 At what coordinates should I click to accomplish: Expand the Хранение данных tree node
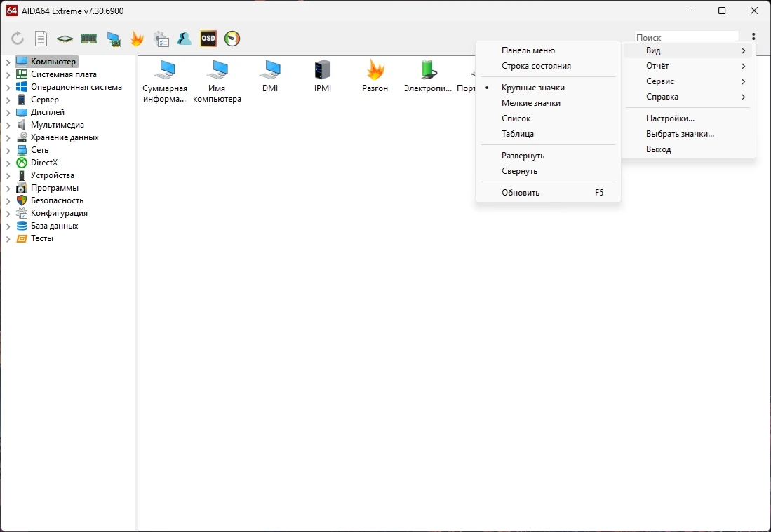click(8, 137)
